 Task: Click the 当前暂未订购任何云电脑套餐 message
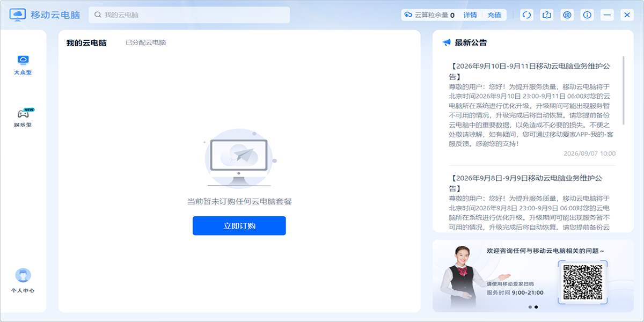[239, 201]
